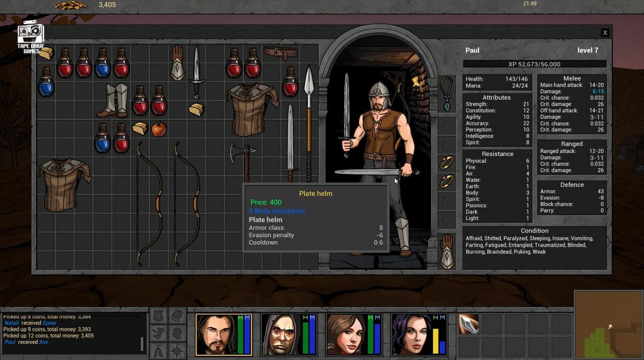Close the inventory window with the X
This screenshot has height=360, width=644.
[605, 32]
